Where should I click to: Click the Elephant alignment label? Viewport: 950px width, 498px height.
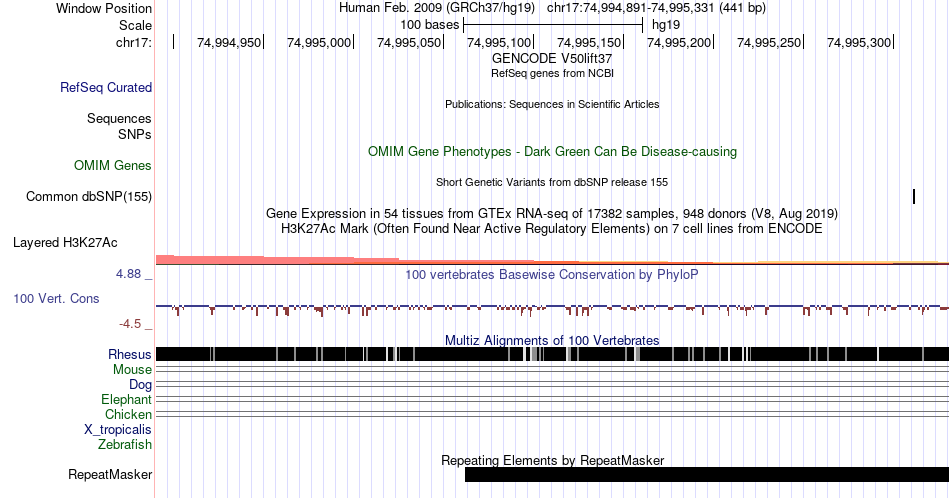click(126, 399)
